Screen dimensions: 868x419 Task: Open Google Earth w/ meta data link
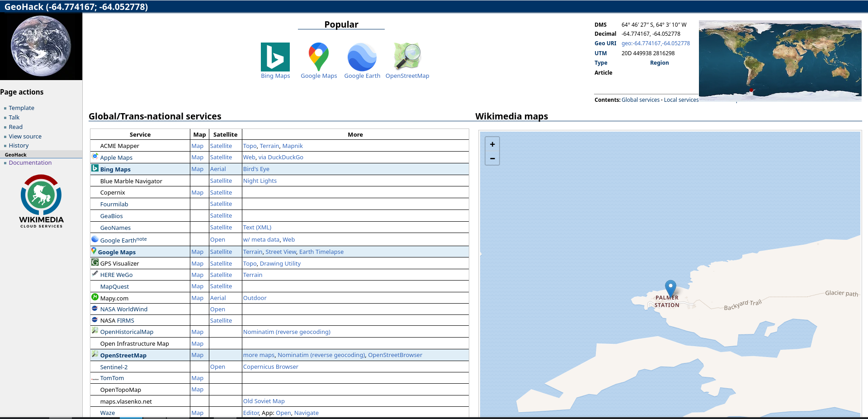tap(261, 239)
